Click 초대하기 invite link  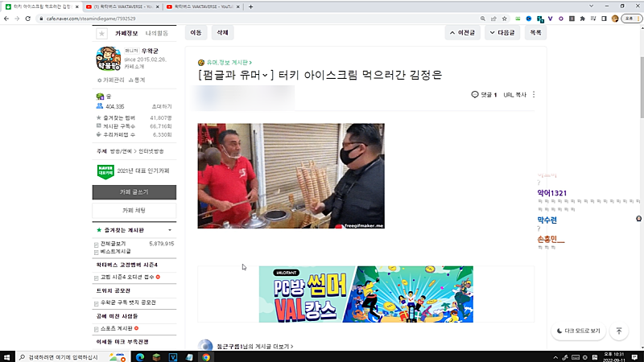(162, 106)
